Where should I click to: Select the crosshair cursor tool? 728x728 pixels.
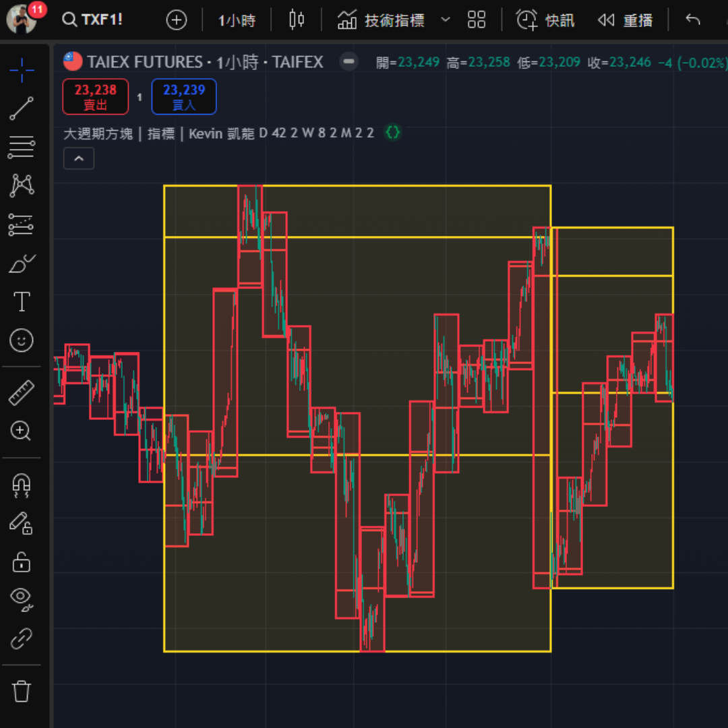(22, 69)
